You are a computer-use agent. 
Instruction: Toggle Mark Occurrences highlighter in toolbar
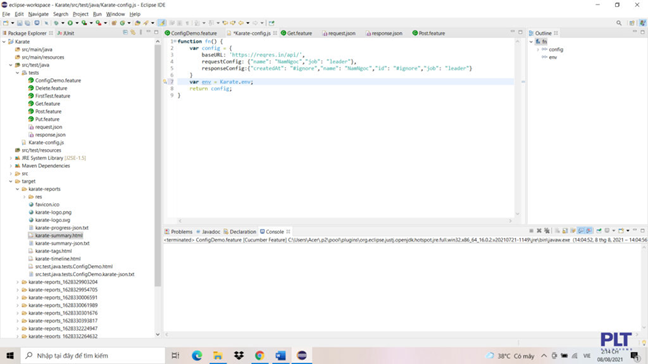click(x=162, y=23)
